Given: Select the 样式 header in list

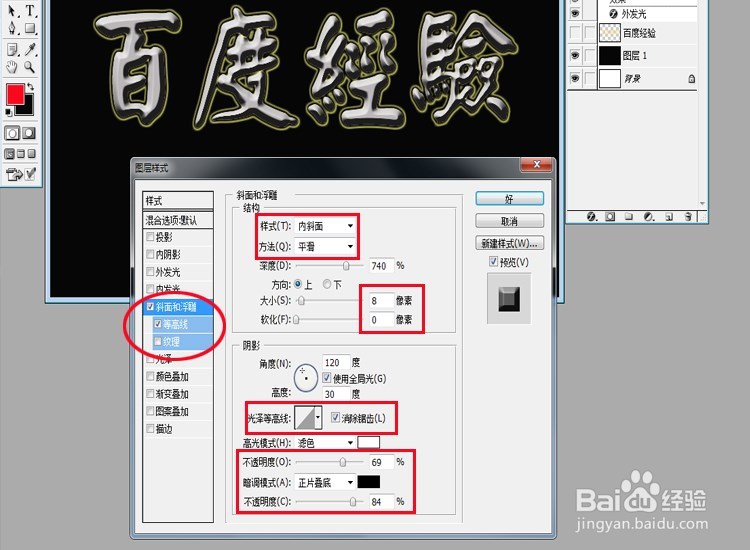Looking at the screenshot, I should (x=178, y=200).
